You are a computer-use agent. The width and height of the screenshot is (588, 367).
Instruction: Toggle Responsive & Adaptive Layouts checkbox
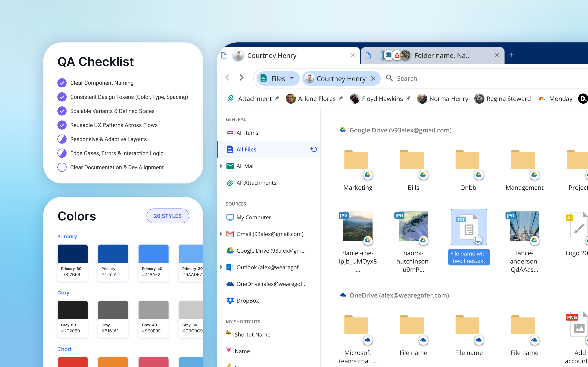pyautogui.click(x=62, y=139)
